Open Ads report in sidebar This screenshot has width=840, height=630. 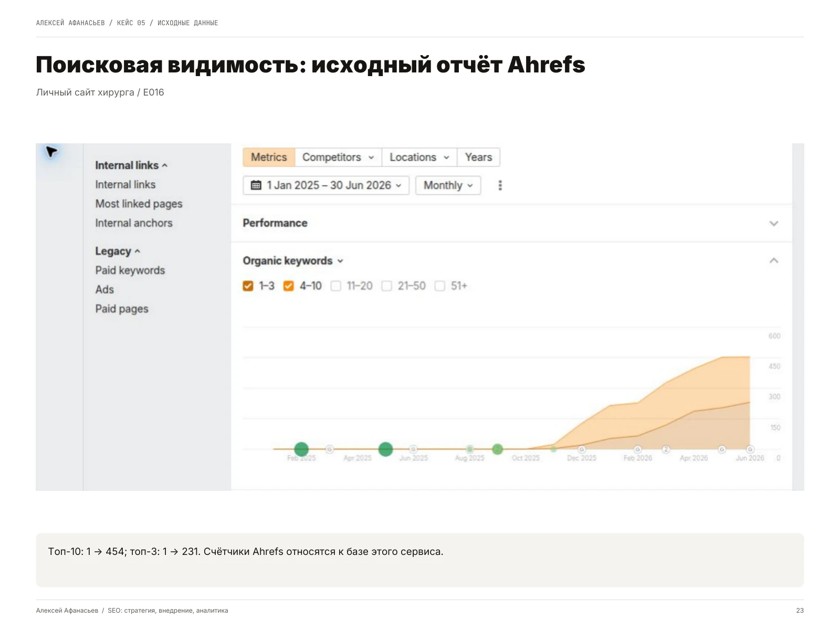pyautogui.click(x=104, y=290)
